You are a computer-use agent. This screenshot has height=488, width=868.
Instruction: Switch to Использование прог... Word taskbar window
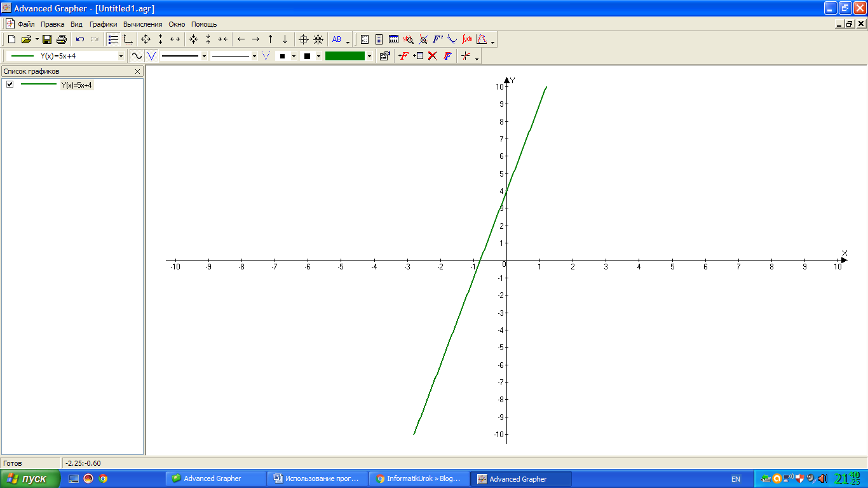coord(318,478)
